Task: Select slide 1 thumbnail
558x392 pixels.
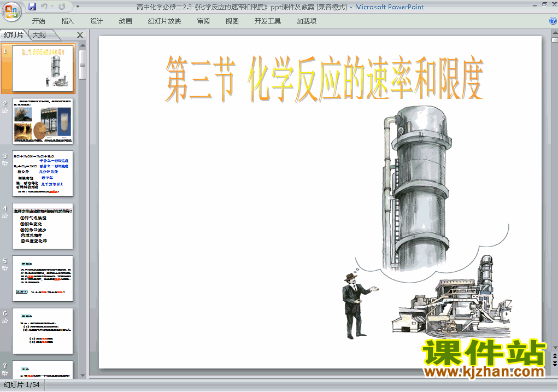Action: click(43, 68)
